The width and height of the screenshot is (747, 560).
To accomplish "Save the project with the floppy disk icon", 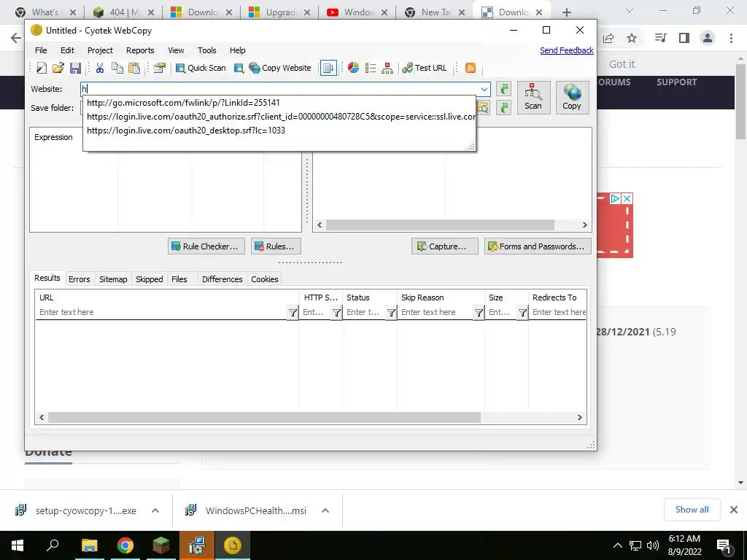I will coord(75,68).
